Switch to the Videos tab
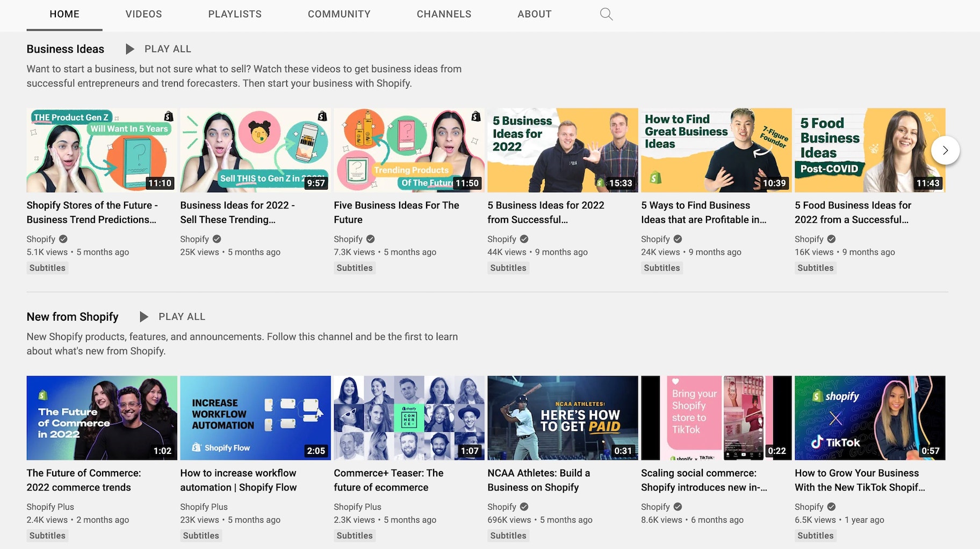 coord(143,14)
